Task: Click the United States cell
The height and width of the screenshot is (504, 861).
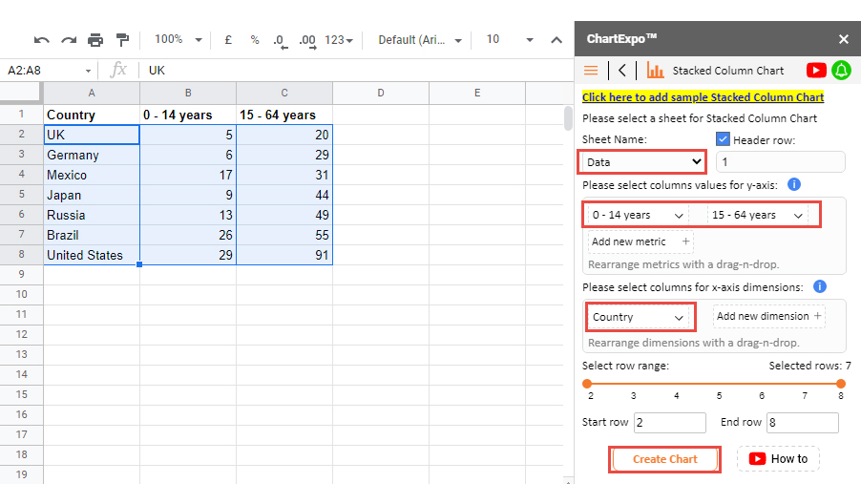Action: 92,255
